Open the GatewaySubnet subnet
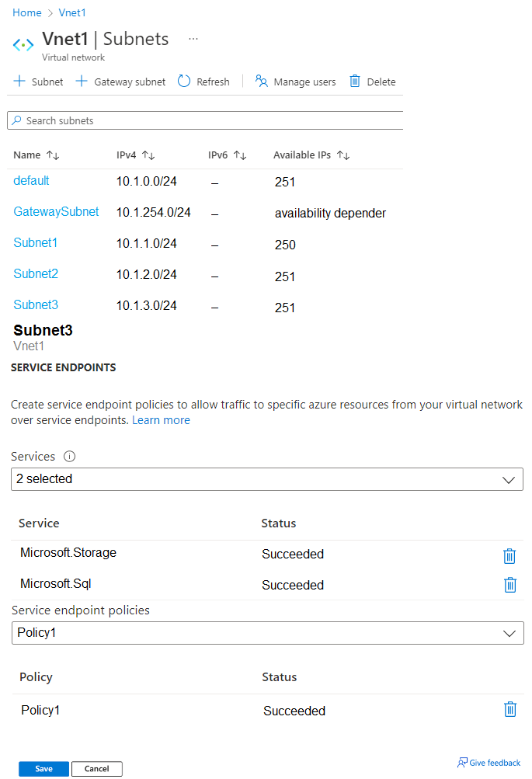 [56, 211]
